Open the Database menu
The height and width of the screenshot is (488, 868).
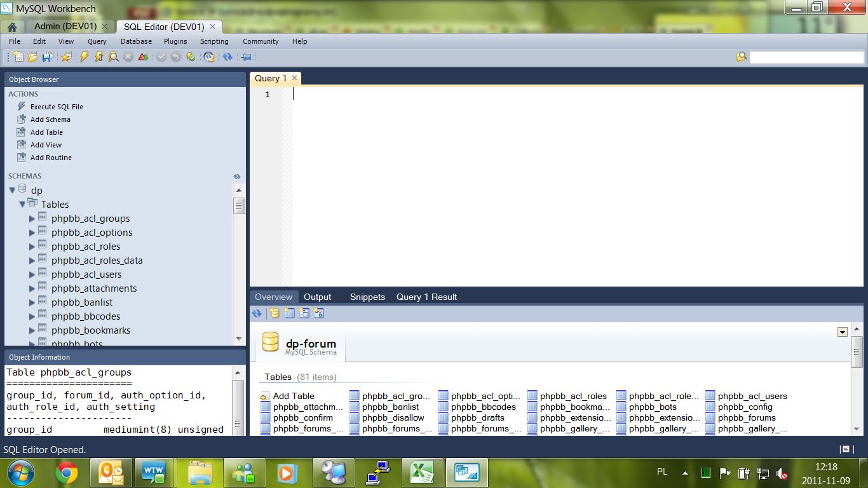click(x=136, y=41)
